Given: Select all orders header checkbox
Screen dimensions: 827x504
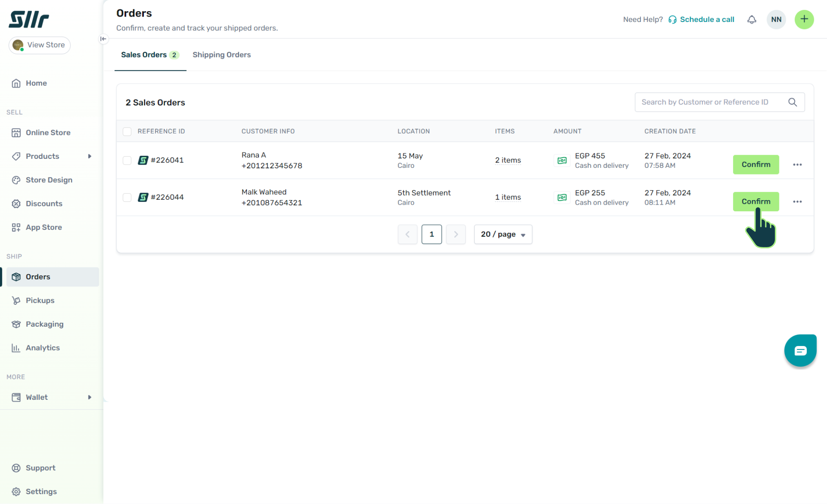Looking at the screenshot, I should (127, 131).
